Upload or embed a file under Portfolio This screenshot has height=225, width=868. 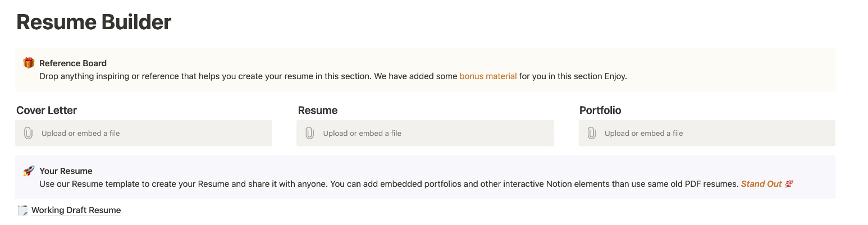point(707,133)
